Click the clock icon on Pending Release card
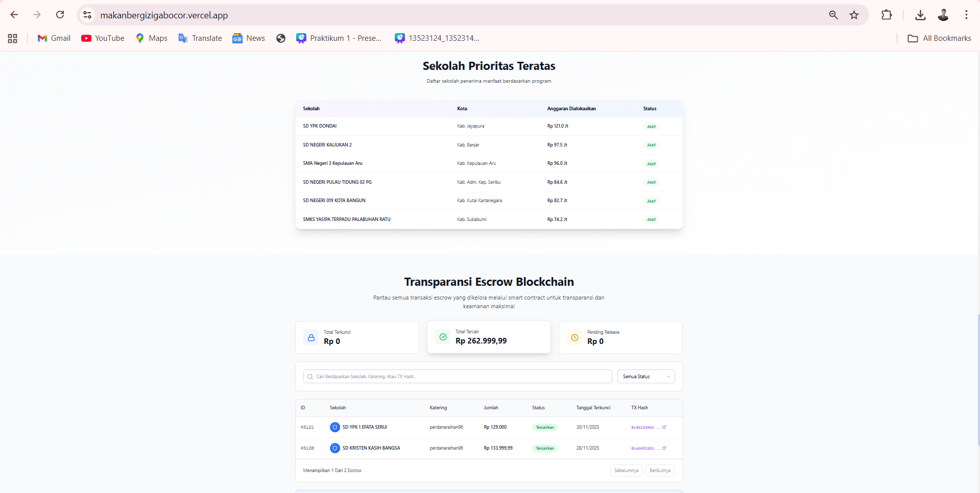Screen dimensions: 980x493 click(x=575, y=337)
